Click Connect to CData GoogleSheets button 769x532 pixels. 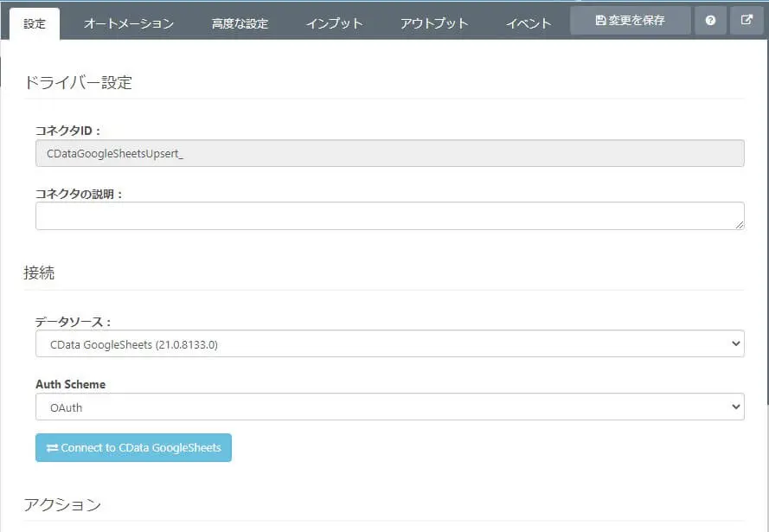133,448
